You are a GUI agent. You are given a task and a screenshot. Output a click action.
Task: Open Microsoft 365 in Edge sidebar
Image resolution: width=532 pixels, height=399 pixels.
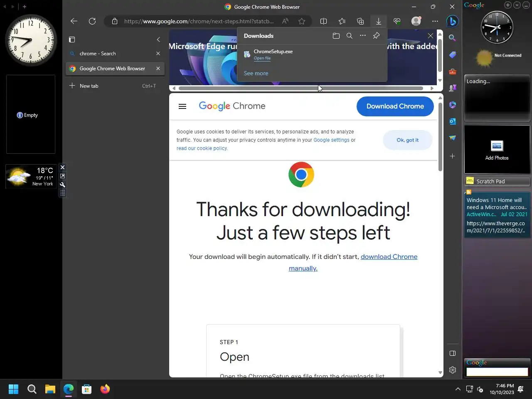453,105
